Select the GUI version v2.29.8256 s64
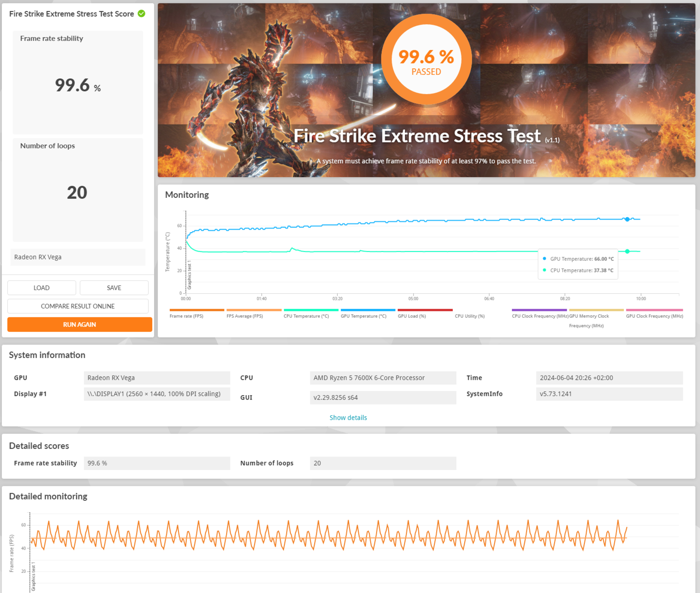Viewport: 700px width, 593px height. tap(383, 397)
